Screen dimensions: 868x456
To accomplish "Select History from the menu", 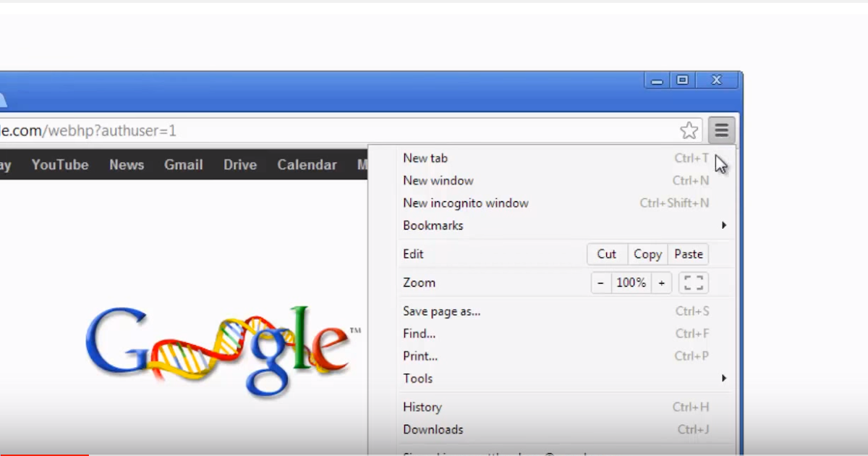I will (x=422, y=407).
